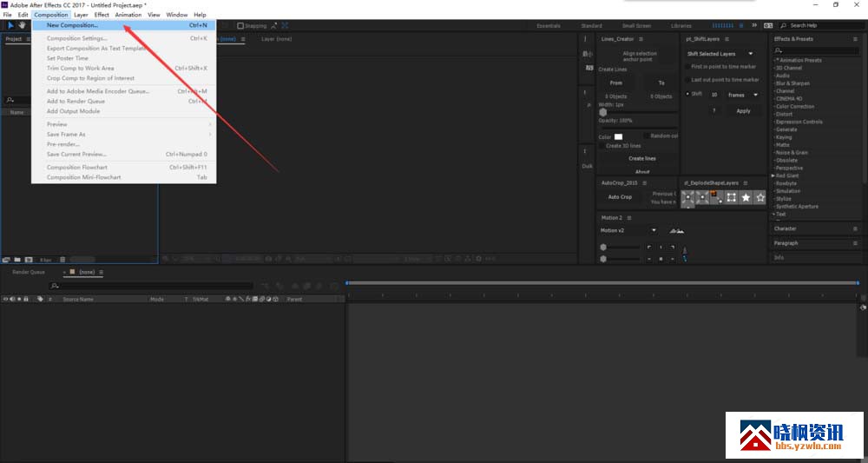Click the Apply button in pt_ShiftLayers
The height and width of the screenshot is (463, 868).
[743, 111]
